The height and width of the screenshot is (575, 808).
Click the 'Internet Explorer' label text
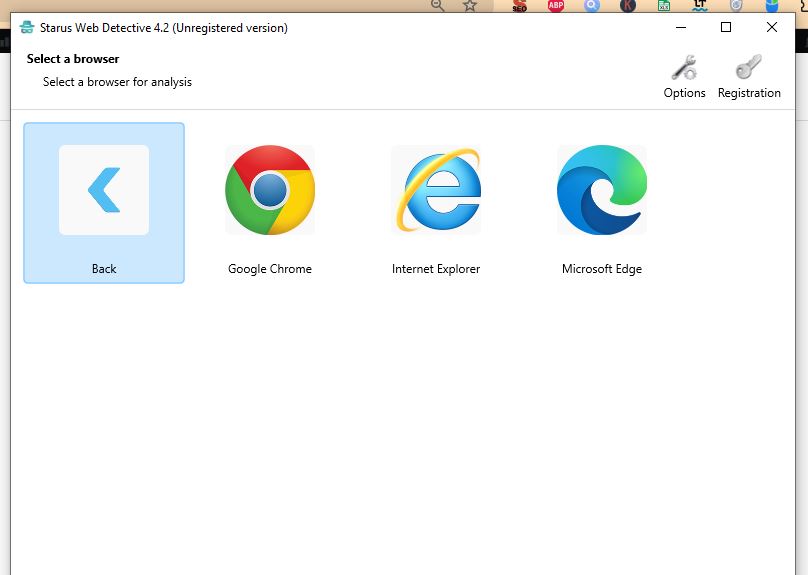(x=436, y=269)
